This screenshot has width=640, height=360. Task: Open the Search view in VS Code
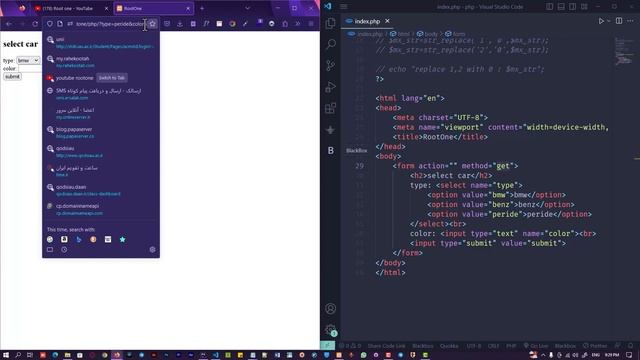click(331, 44)
